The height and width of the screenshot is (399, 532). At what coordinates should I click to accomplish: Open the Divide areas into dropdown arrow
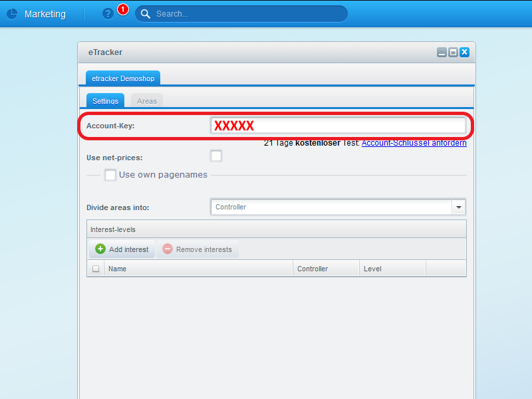click(x=459, y=207)
